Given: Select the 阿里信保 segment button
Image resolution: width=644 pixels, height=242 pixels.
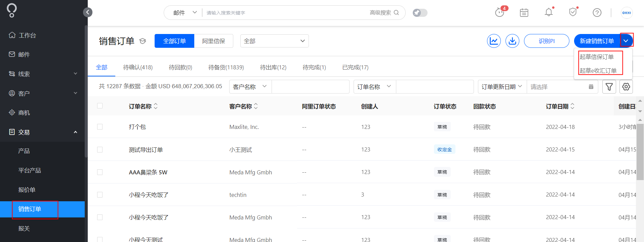Looking at the screenshot, I should [x=214, y=41].
